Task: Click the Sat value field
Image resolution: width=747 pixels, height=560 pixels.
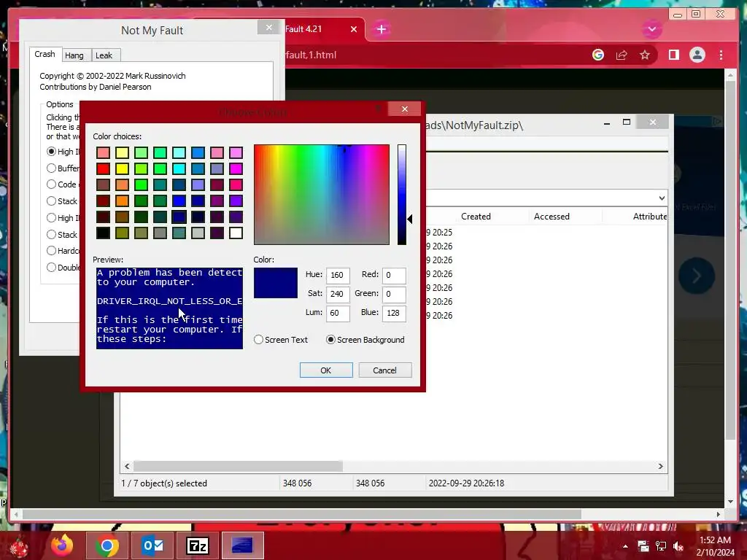Action: tap(338, 294)
